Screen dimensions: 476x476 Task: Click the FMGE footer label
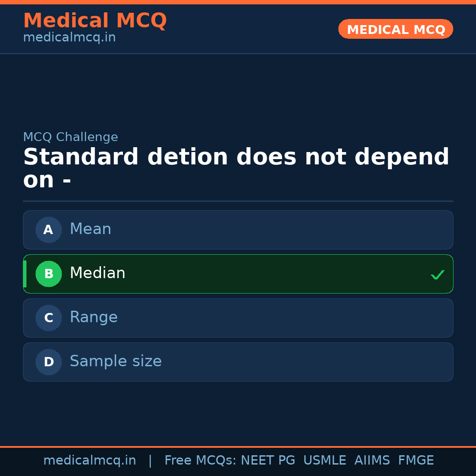click(x=416, y=460)
